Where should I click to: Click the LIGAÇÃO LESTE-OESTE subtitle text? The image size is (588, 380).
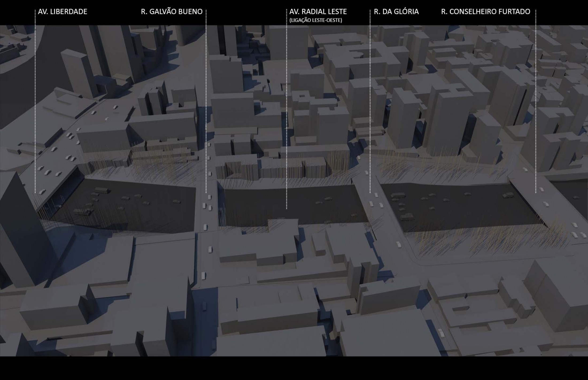[x=316, y=20]
